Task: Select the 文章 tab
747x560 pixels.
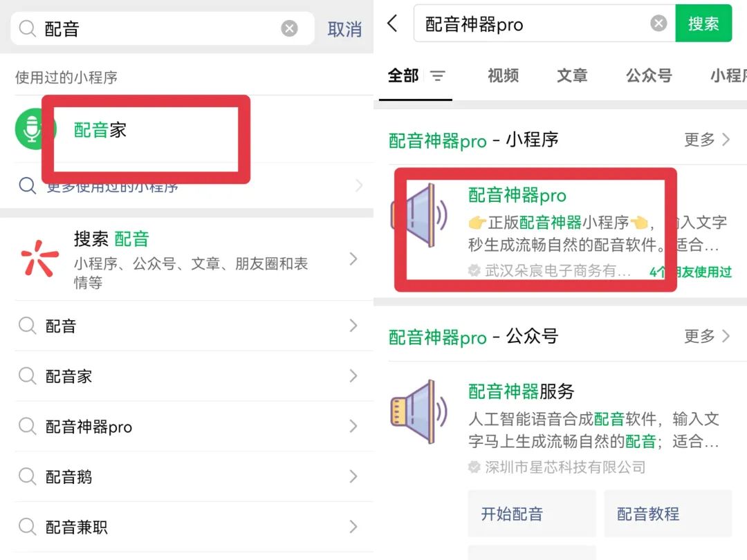Action: 572,76
